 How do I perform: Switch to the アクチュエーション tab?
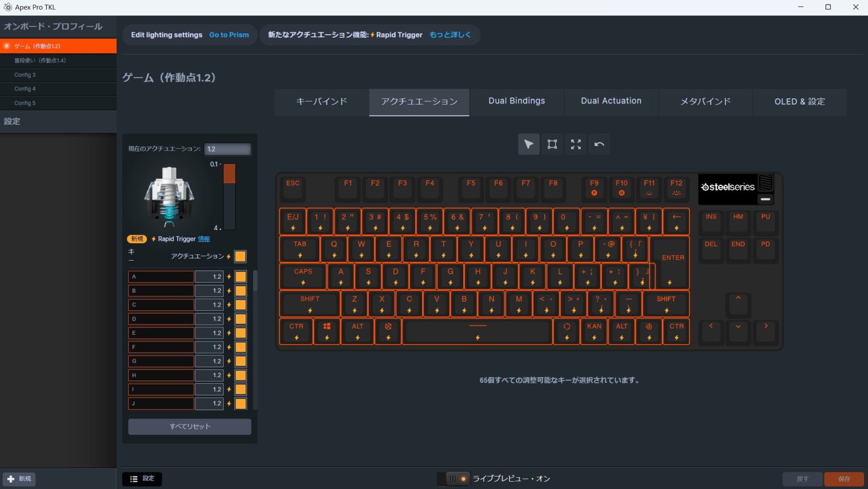[419, 102]
